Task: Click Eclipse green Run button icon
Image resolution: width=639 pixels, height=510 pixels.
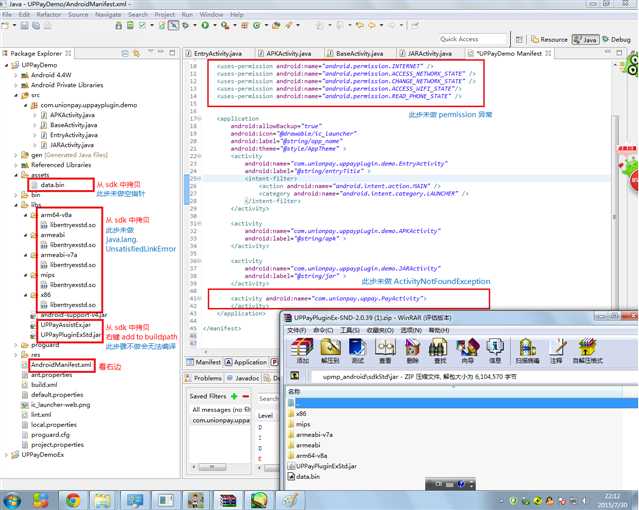Action: click(205, 25)
